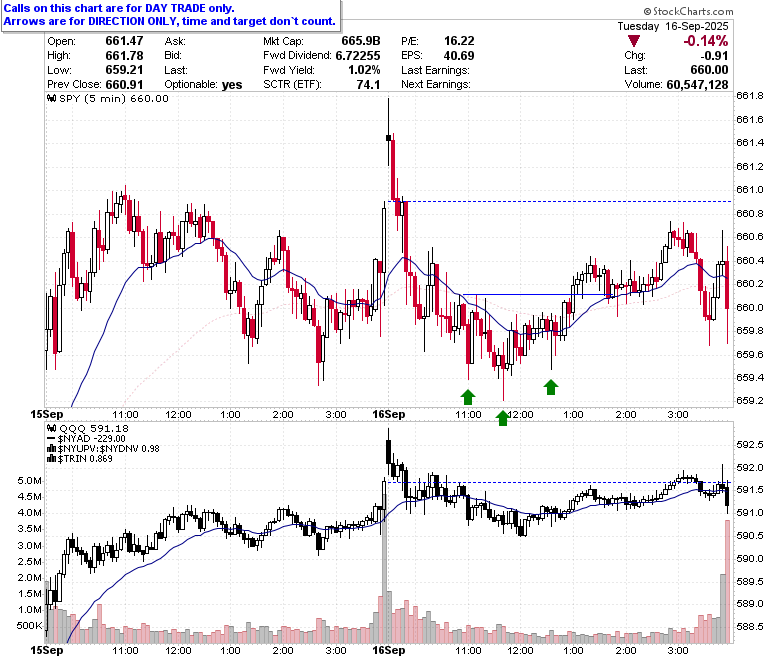Click the tallest red volume bar at far right
The height and width of the screenshot is (659, 780).
coord(727,582)
